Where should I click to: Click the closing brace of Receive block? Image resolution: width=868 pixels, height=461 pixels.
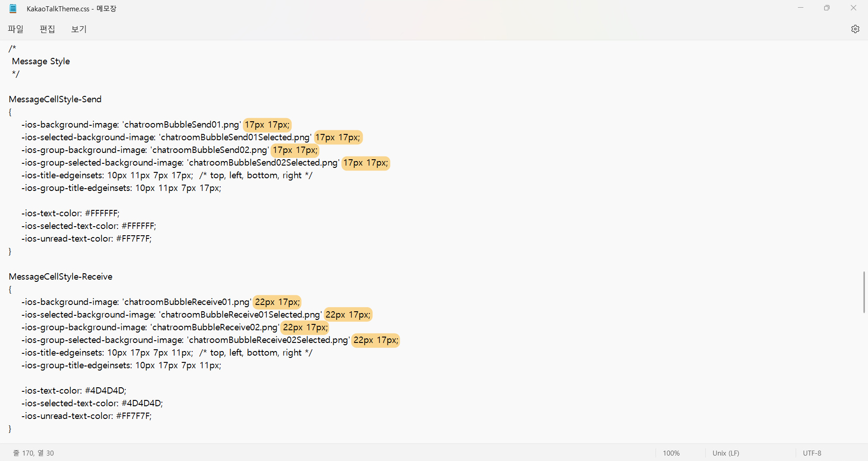[x=10, y=428]
